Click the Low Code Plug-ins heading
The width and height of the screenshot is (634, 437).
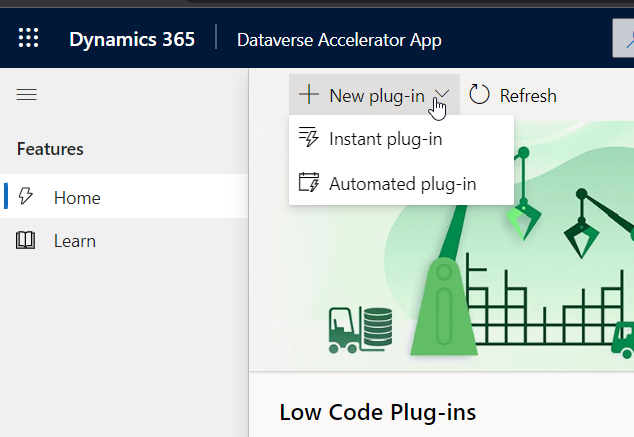point(377,412)
